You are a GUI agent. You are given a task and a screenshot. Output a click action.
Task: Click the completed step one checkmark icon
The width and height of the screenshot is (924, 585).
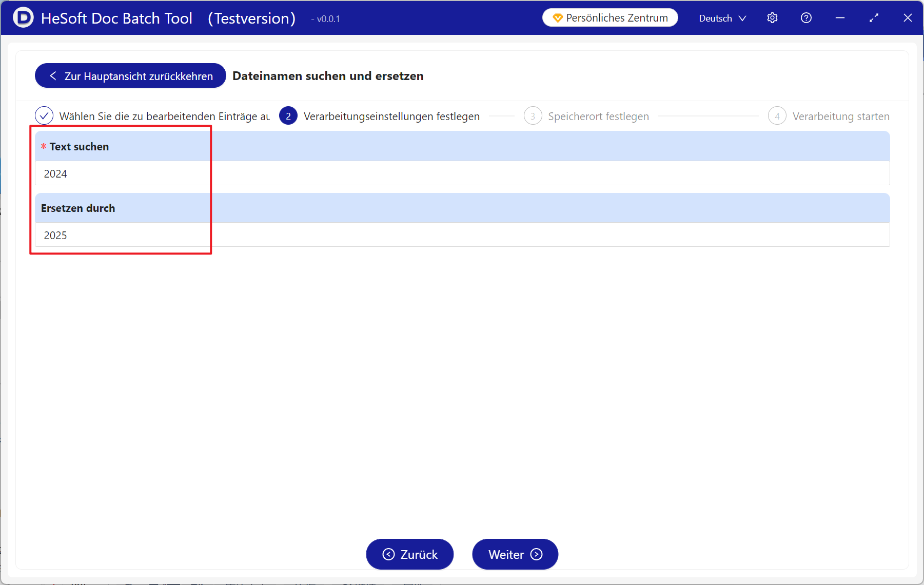coord(44,116)
